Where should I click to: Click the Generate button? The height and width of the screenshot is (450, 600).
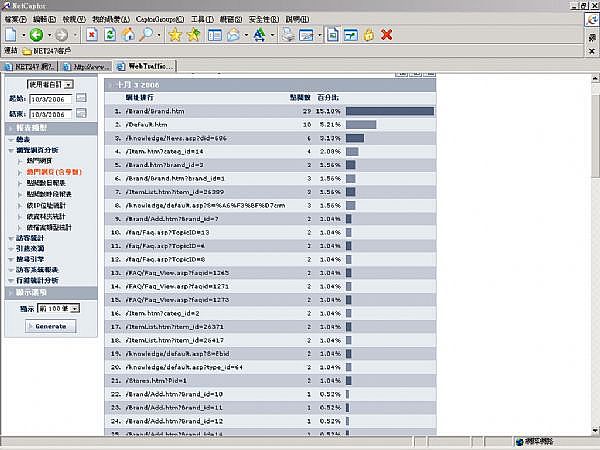(51, 326)
